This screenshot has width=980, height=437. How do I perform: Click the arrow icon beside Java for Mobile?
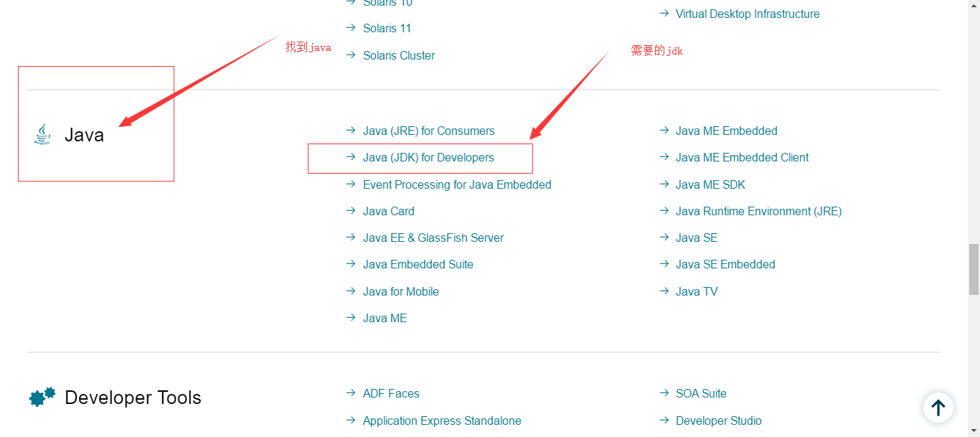click(351, 291)
